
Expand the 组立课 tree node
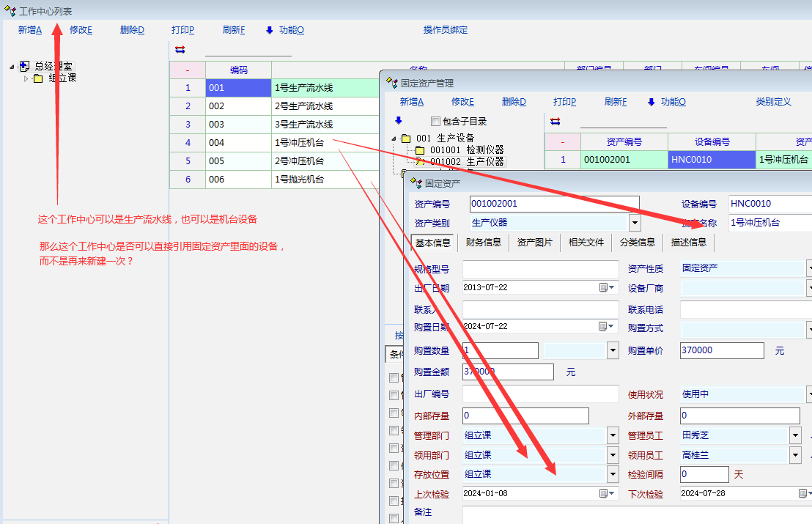point(27,78)
